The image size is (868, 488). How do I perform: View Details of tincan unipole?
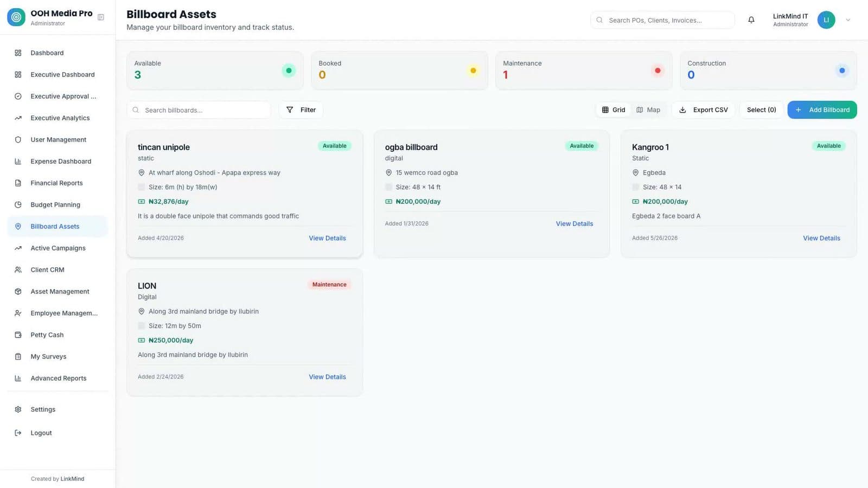[327, 238]
